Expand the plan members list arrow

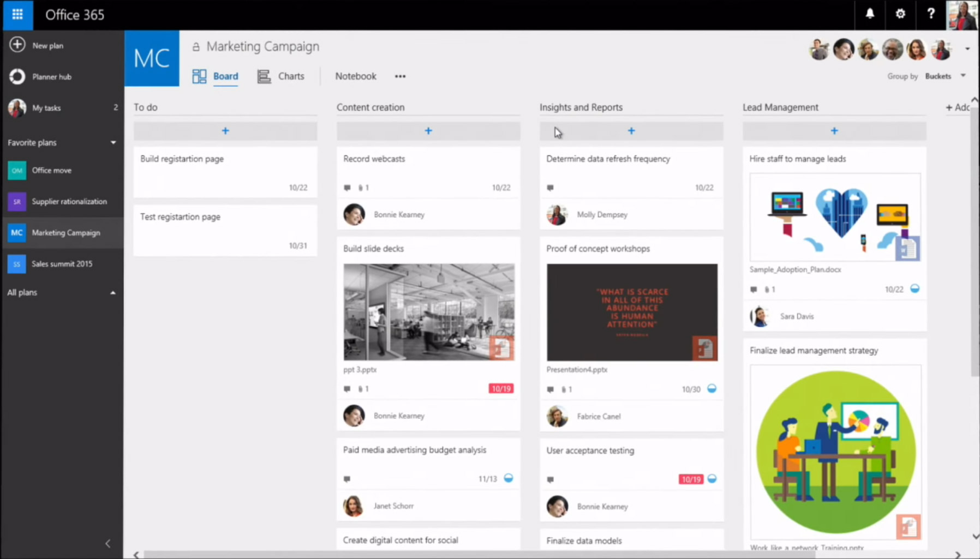click(967, 49)
